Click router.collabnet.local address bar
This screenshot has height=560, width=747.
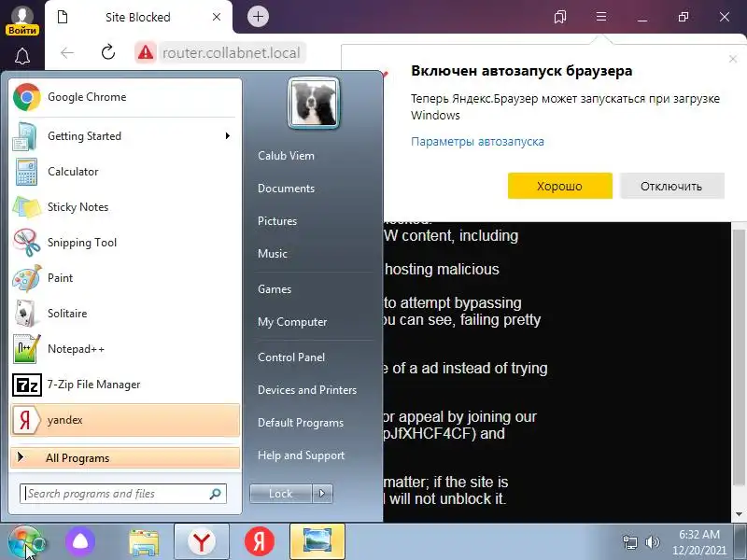click(x=231, y=53)
